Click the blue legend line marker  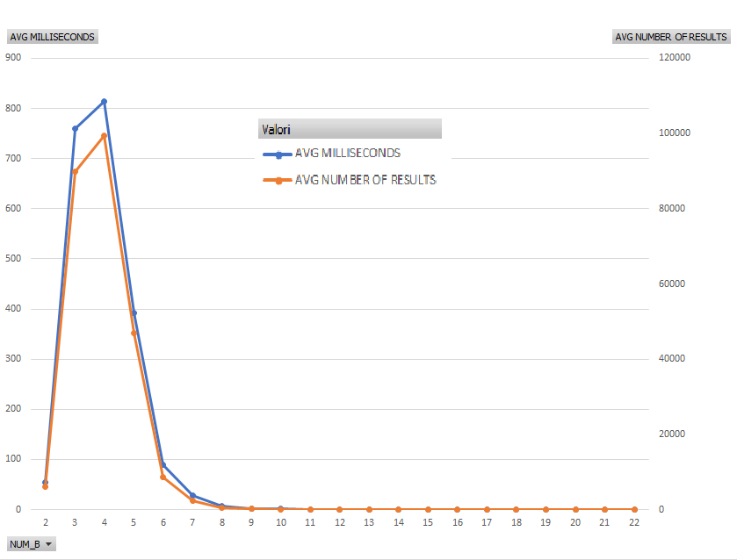pos(278,154)
